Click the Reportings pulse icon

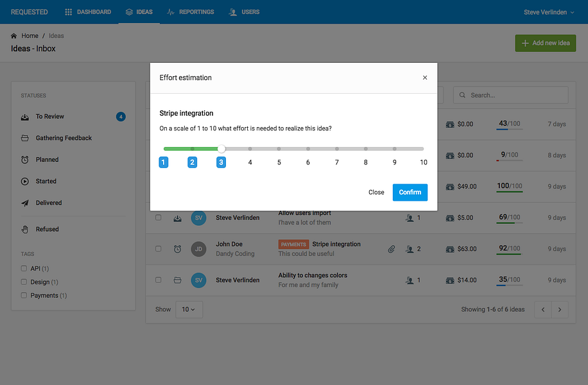pos(171,12)
